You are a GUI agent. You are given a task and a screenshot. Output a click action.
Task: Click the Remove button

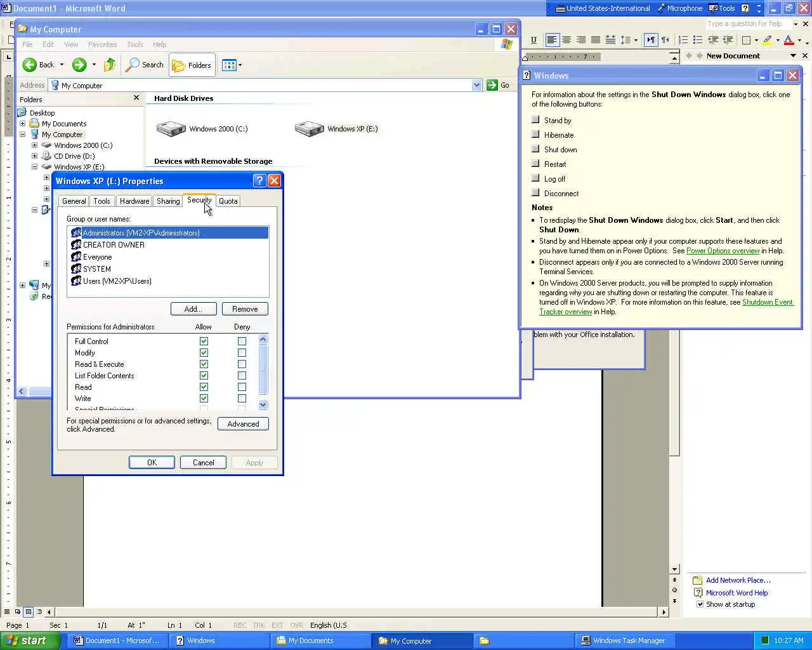245,309
